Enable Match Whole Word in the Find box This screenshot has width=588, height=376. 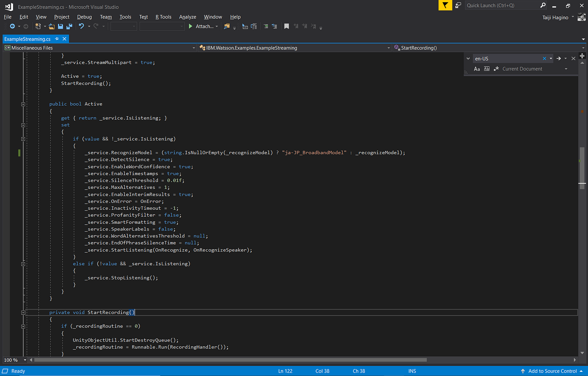(x=487, y=68)
